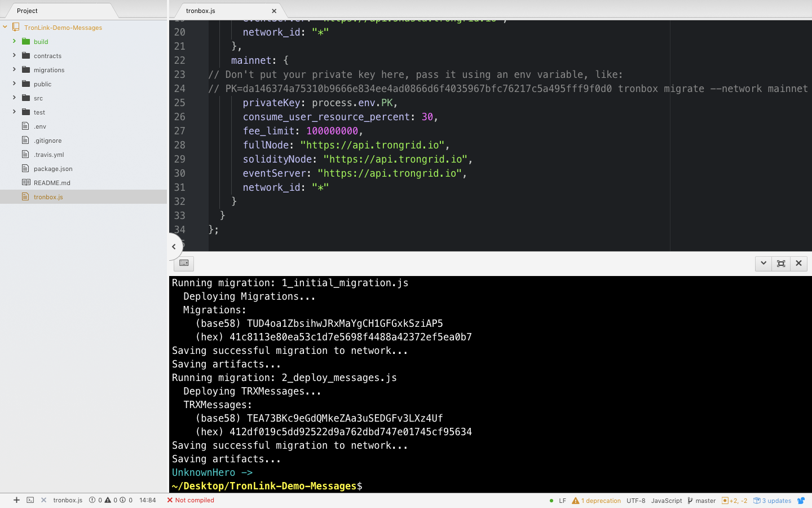This screenshot has width=812, height=508.
Task: Open the line ending LF selector
Action: pyautogui.click(x=562, y=501)
